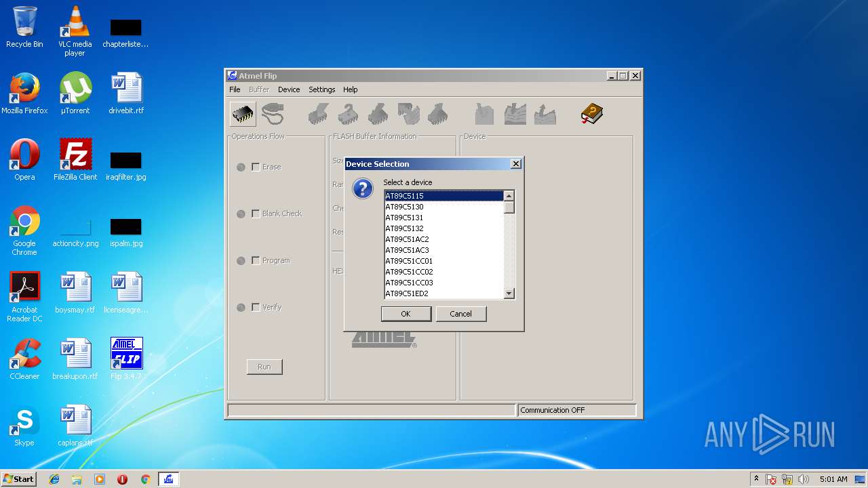Viewport: 868px width, 488px height.
Task: Select AT89C5132 in device list
Action: coord(444,228)
